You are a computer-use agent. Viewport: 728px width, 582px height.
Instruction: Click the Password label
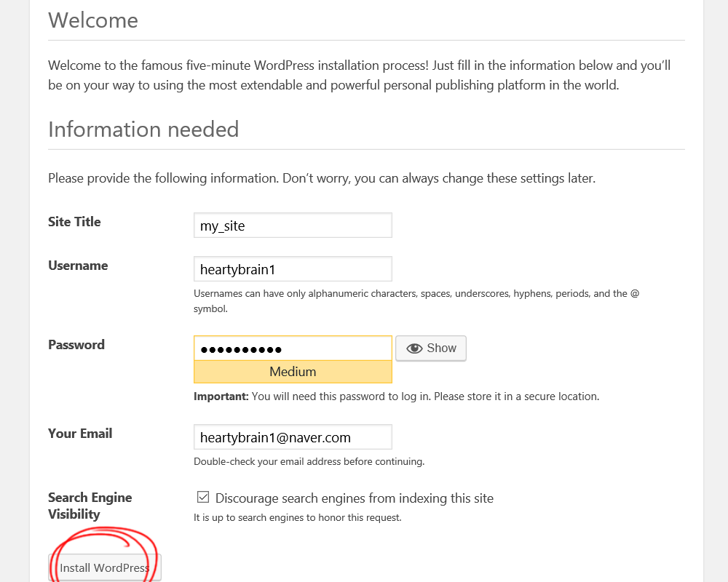[x=76, y=345]
